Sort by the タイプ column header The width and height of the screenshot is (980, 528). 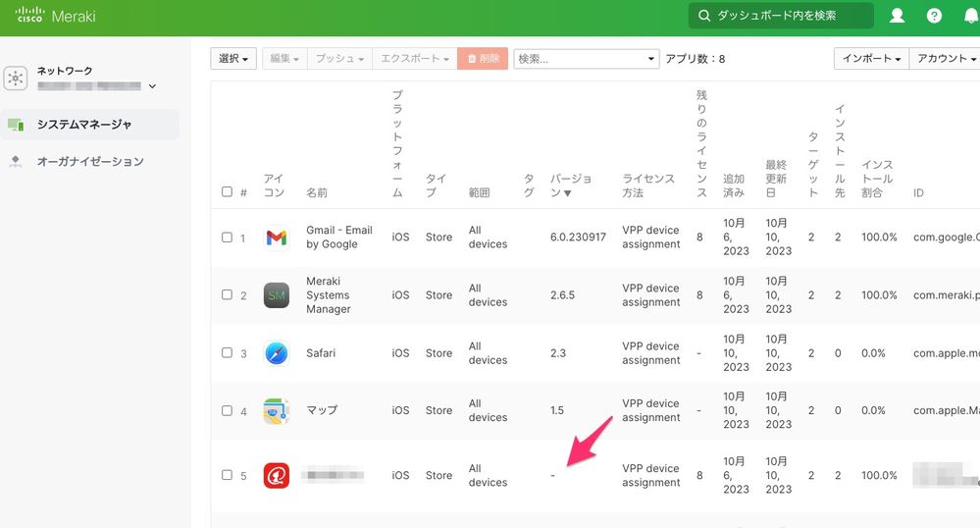pos(437,185)
